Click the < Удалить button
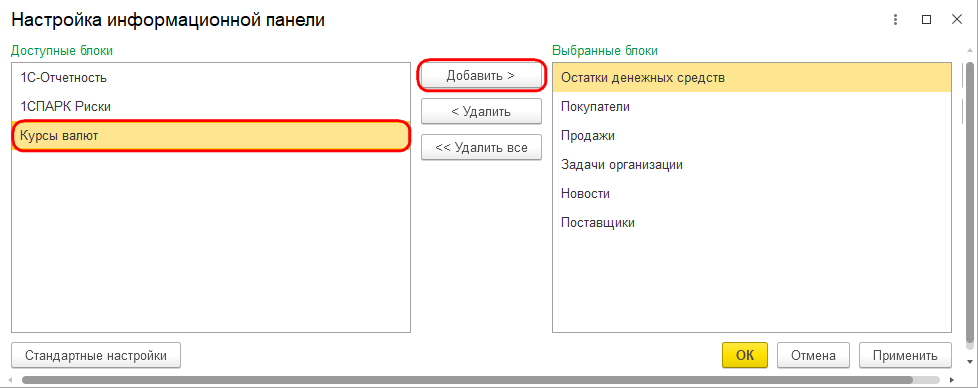 [x=481, y=112]
